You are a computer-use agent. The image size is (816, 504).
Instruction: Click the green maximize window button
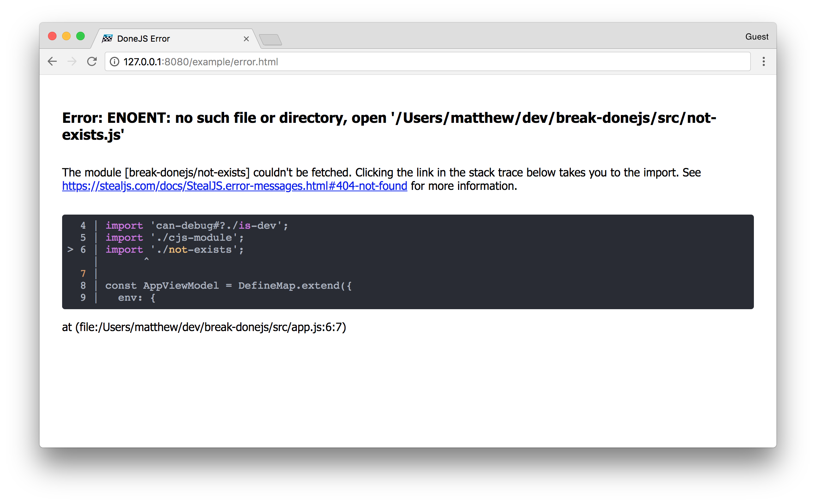coord(80,36)
